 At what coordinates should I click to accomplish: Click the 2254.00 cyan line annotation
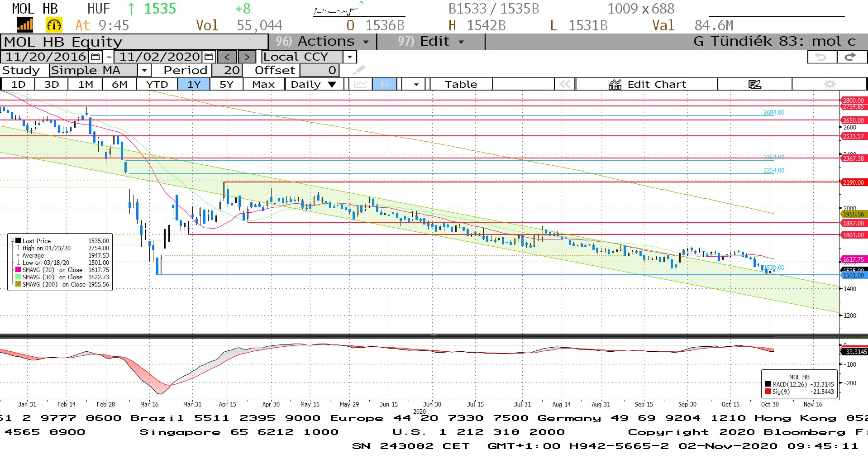click(774, 170)
